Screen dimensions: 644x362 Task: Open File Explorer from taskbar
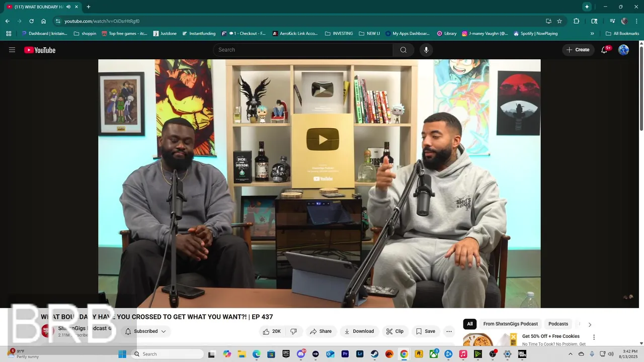tap(242, 354)
